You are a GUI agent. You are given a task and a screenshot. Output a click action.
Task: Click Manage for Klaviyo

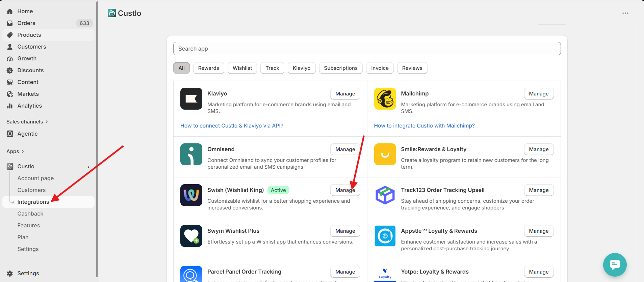345,94
